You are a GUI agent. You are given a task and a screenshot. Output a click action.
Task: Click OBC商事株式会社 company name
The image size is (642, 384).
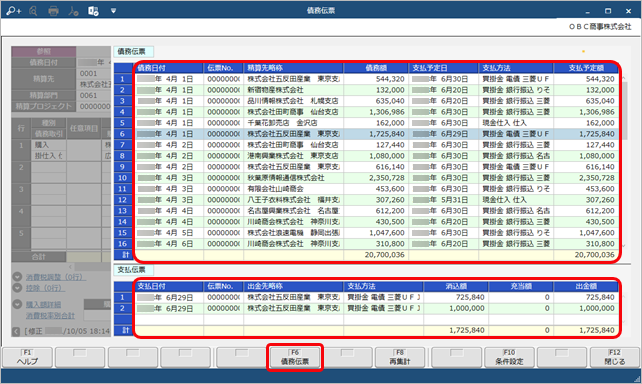point(600,27)
